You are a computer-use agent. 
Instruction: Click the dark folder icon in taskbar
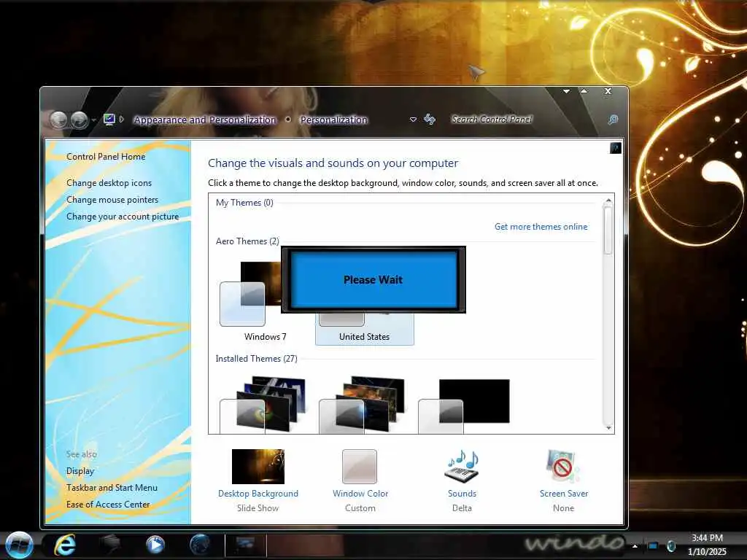[110, 544]
